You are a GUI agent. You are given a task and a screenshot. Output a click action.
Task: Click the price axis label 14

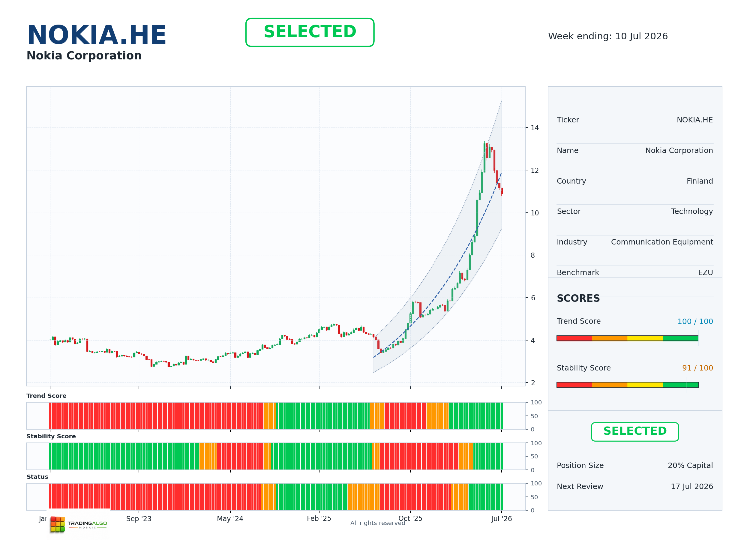535,128
